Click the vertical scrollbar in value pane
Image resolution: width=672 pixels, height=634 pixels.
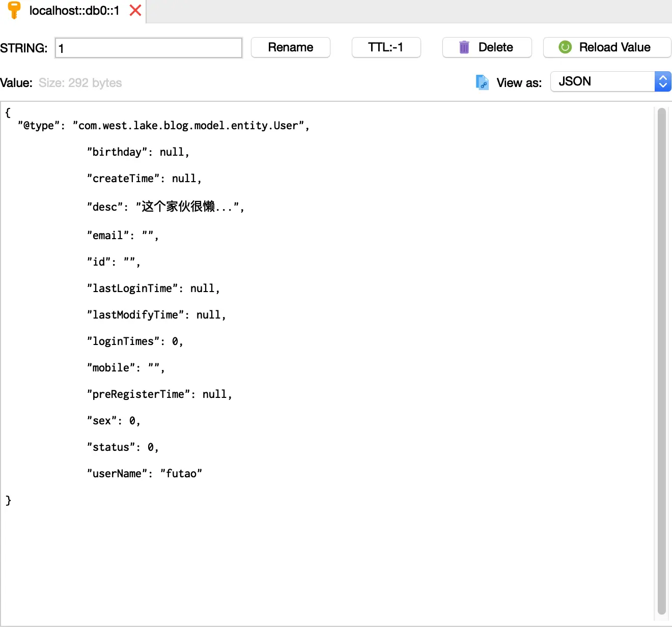[x=662, y=361]
